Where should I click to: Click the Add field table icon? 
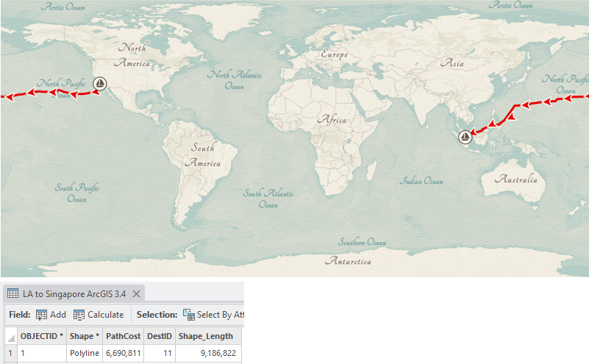41,315
